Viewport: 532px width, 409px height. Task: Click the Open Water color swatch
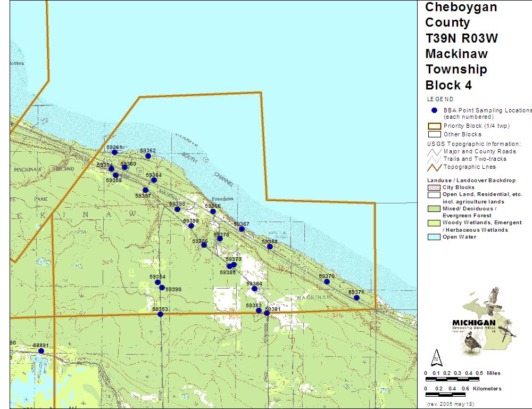coord(434,237)
